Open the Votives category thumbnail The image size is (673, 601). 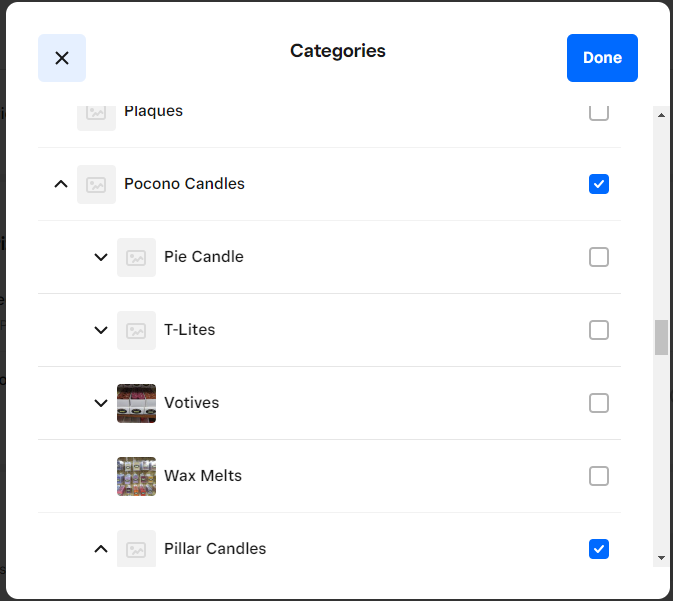[x=136, y=404]
